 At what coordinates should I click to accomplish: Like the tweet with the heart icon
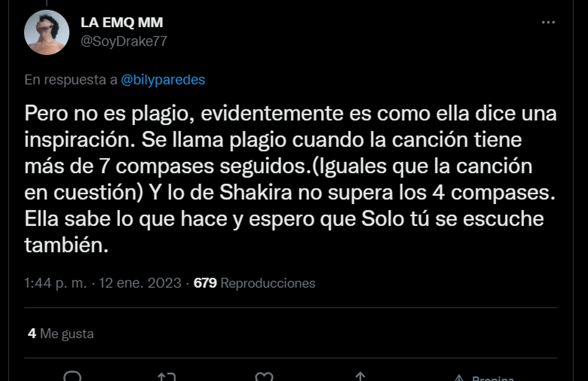click(x=265, y=377)
